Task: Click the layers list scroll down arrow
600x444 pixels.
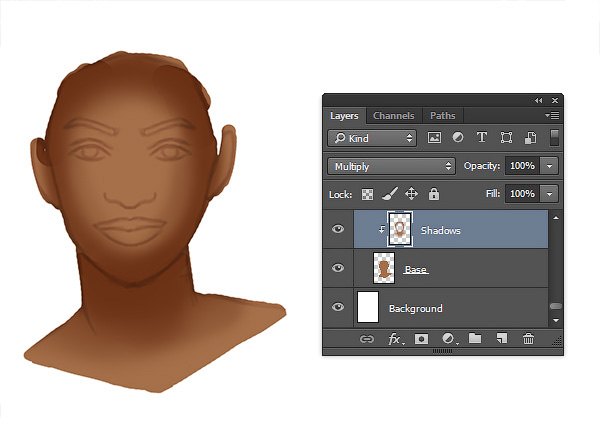Action: [x=556, y=320]
